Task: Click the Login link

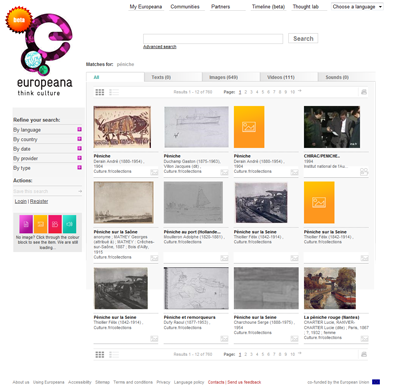Action: pyautogui.click(x=21, y=201)
